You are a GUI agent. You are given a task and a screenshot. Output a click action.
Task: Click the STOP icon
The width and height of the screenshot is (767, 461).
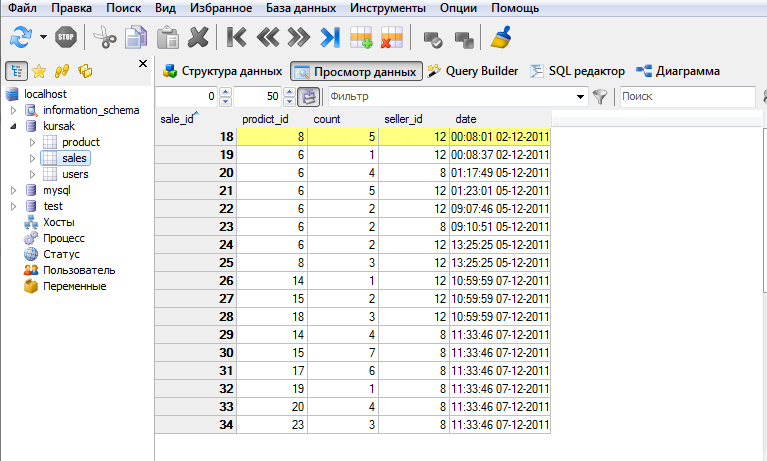tap(66, 37)
